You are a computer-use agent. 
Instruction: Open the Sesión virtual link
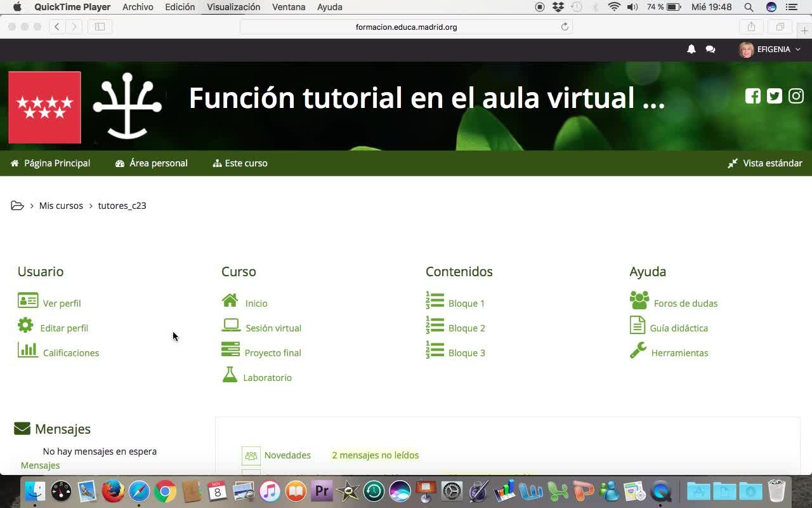273,328
